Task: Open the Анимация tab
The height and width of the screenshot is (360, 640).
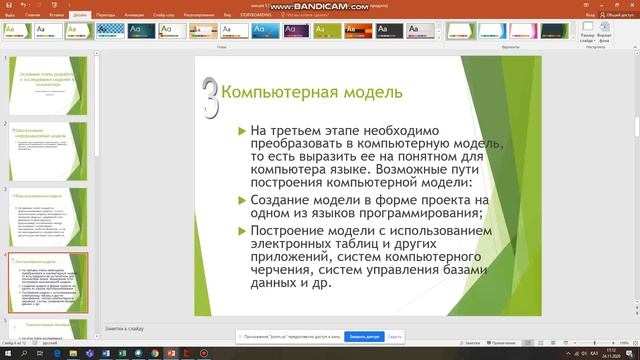Action: click(x=134, y=15)
